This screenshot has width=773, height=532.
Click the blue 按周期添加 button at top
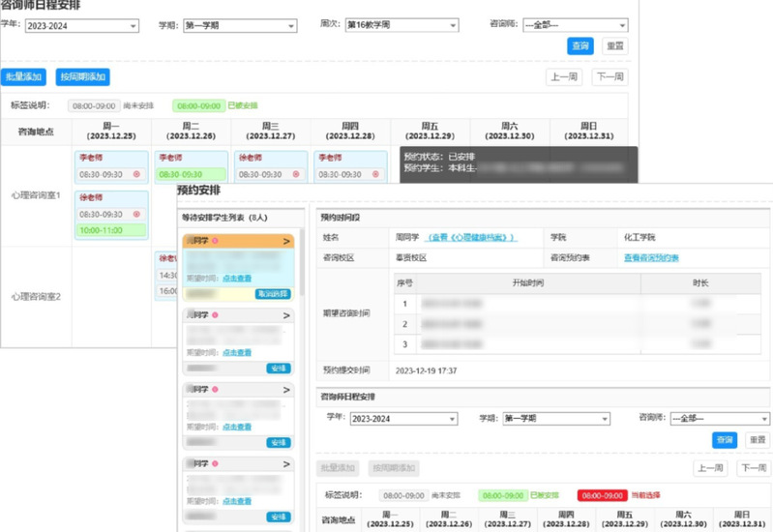(x=83, y=76)
